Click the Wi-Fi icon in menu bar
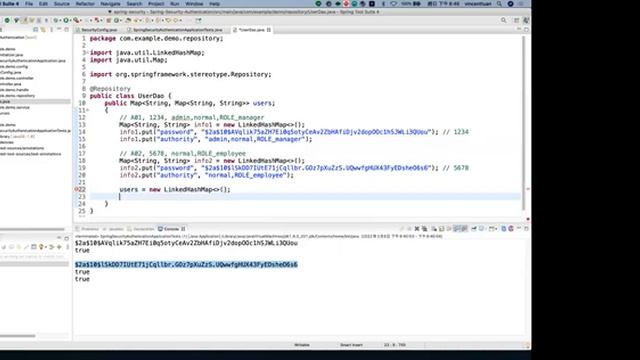640x360 pixels. point(393,4)
